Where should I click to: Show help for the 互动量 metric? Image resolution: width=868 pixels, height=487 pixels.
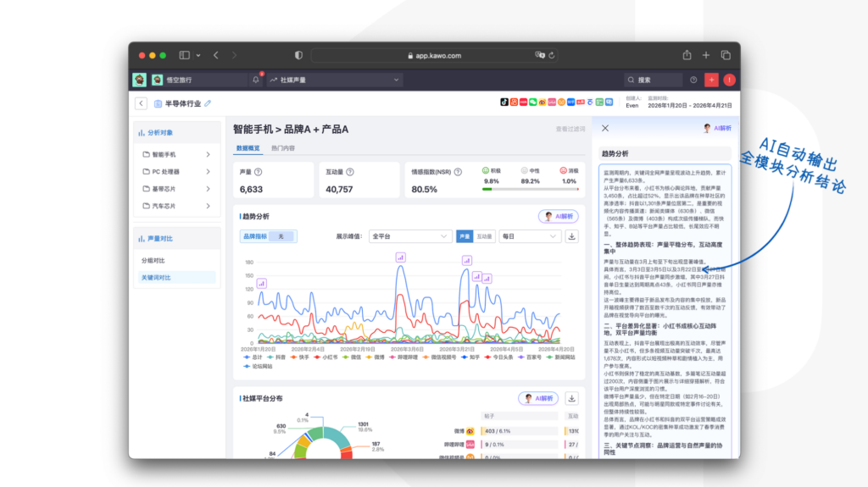[350, 172]
